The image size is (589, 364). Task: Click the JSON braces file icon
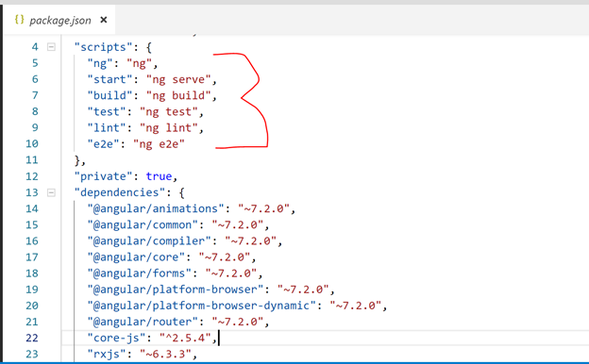pyautogui.click(x=20, y=20)
